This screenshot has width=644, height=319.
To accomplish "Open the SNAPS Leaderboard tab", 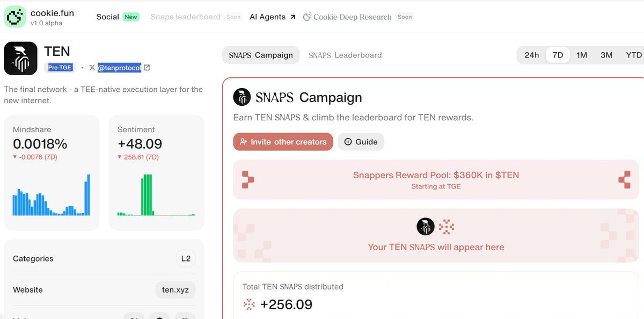I will click(345, 55).
